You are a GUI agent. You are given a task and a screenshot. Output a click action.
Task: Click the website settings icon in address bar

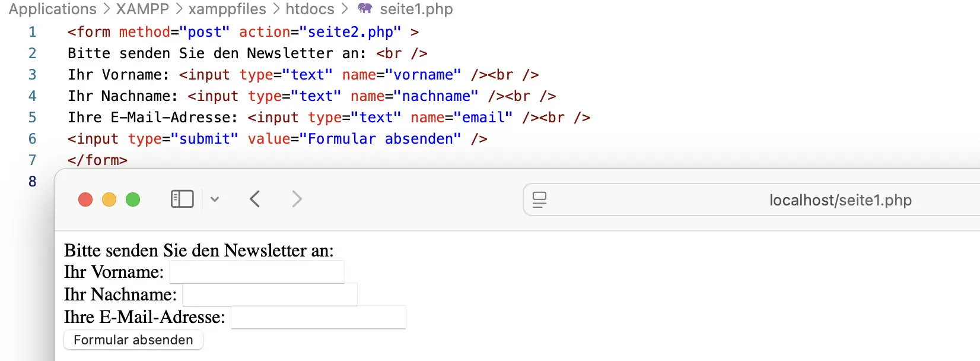(539, 200)
